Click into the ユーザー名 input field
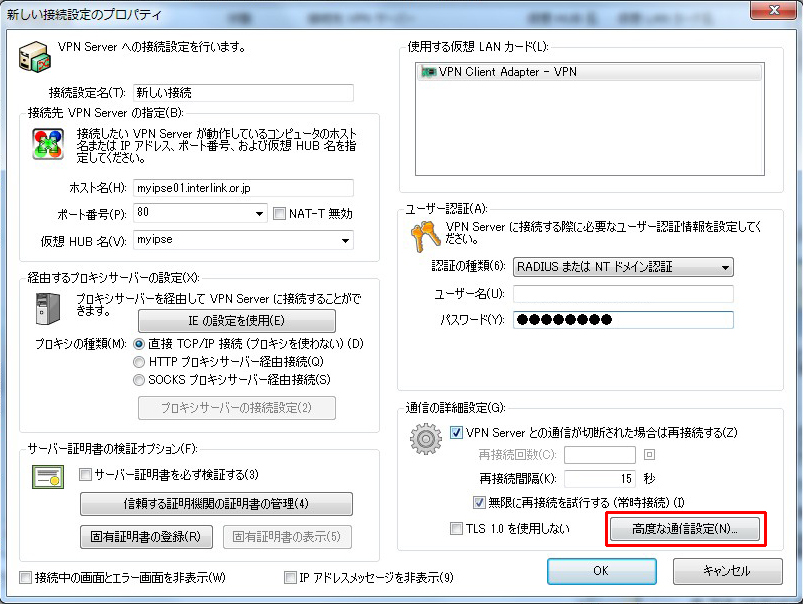Viewport: 803px width, 604px height. (x=623, y=294)
